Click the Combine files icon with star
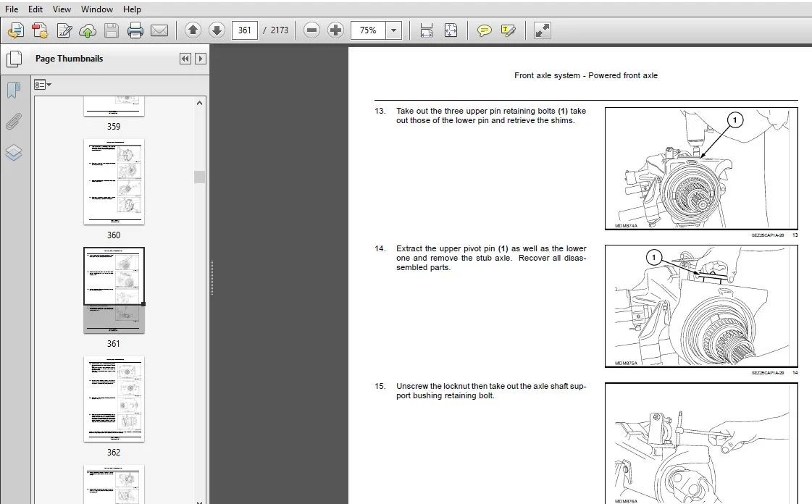Image resolution: width=812 pixels, height=504 pixels. pyautogui.click(x=40, y=30)
